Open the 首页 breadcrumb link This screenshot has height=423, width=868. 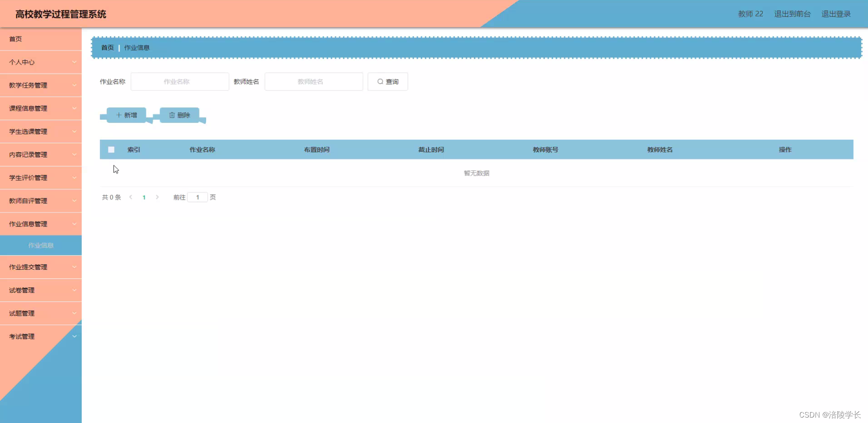(107, 47)
